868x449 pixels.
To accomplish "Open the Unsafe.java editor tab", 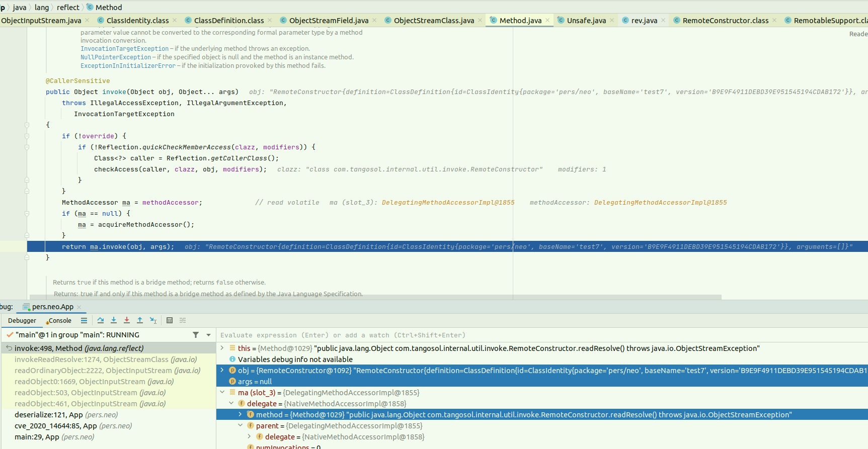I will (586, 20).
